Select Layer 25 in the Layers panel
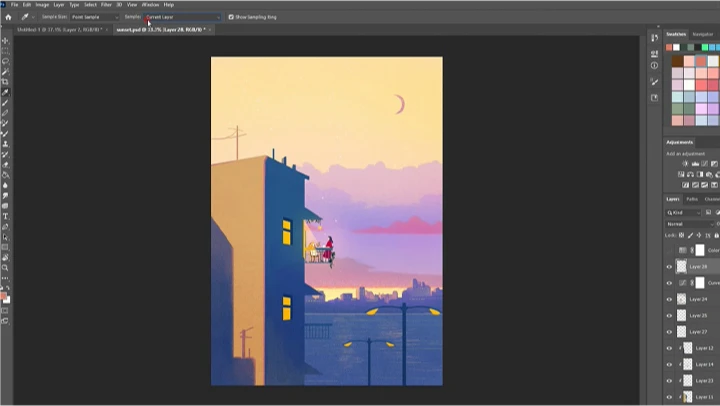Viewport: 720px width, 406px height. (698, 316)
